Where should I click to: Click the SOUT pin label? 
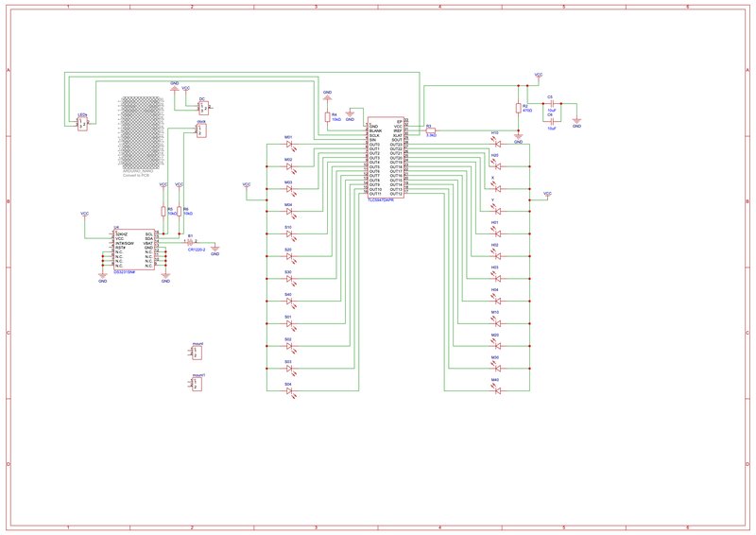click(x=397, y=140)
